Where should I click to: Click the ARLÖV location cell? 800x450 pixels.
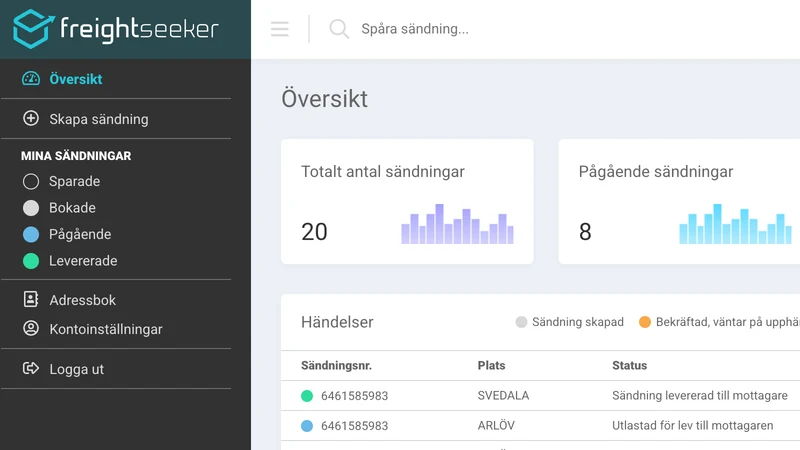(496, 425)
